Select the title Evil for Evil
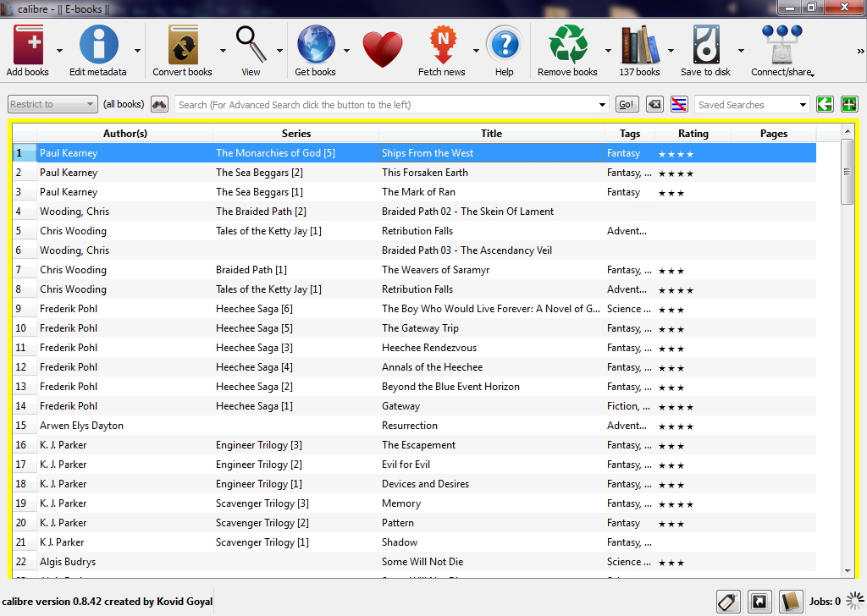The height and width of the screenshot is (616, 867). click(x=406, y=465)
